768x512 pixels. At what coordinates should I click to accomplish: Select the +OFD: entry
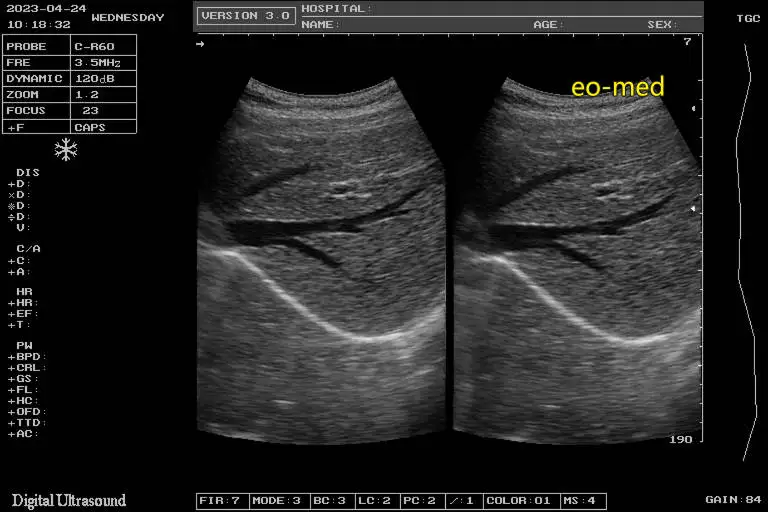(27, 412)
